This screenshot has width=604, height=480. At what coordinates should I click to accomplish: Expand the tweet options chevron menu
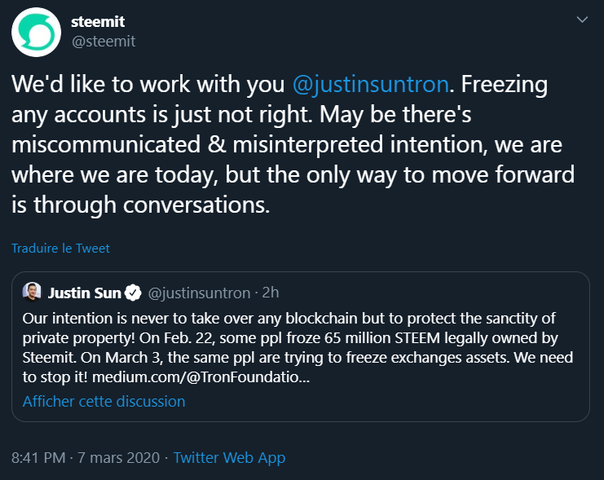tap(583, 20)
